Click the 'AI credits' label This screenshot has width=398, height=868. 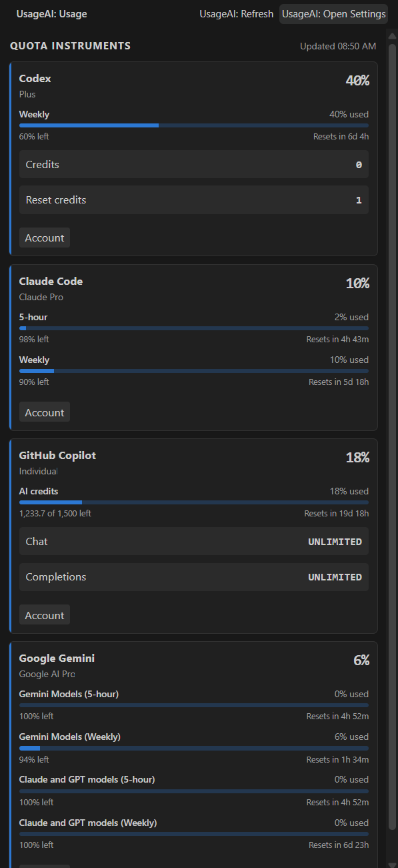[x=39, y=492]
